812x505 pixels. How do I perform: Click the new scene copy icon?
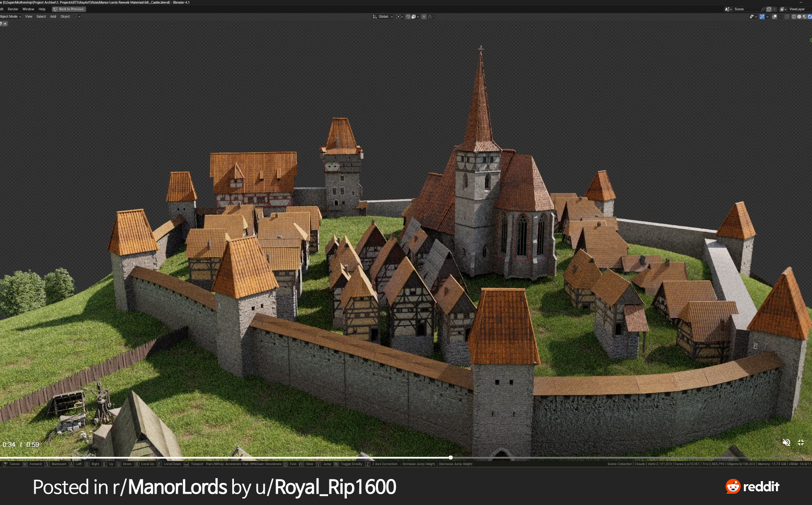point(769,9)
